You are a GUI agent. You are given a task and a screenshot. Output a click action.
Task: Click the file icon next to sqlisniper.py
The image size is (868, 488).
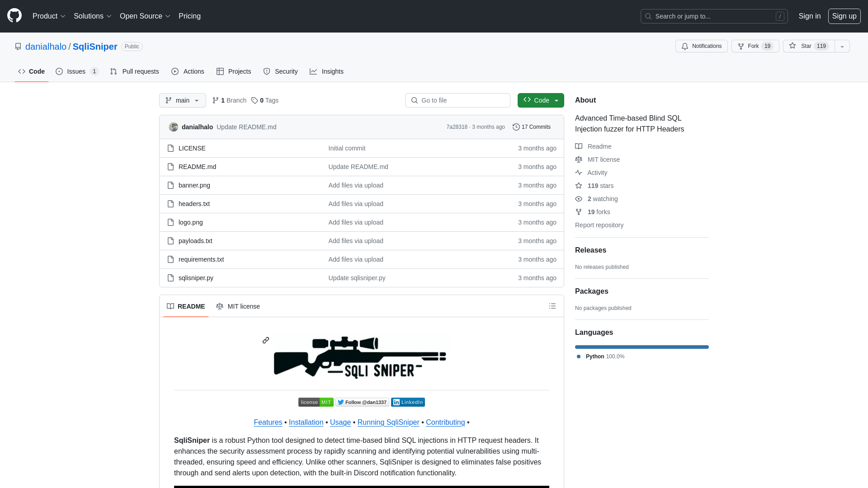pyautogui.click(x=170, y=278)
